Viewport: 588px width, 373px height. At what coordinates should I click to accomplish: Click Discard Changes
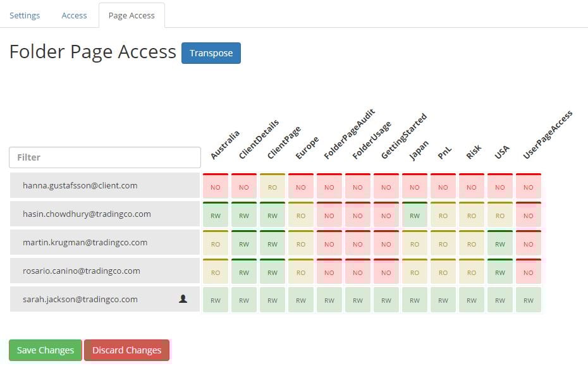[x=126, y=350]
